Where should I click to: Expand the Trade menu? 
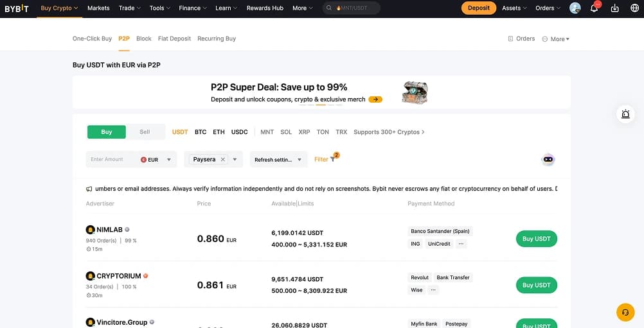tap(130, 8)
